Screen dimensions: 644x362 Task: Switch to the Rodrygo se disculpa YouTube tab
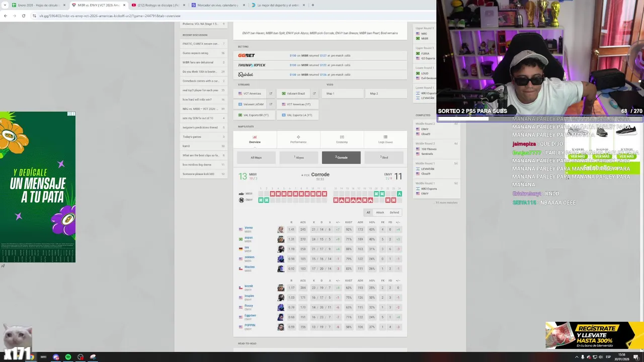tap(158, 5)
